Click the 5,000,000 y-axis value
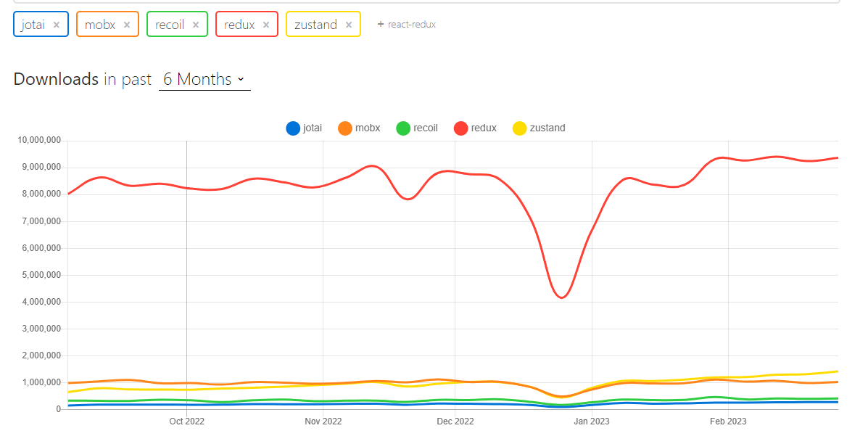Image resolution: width=868 pixels, height=436 pixels. [41, 275]
